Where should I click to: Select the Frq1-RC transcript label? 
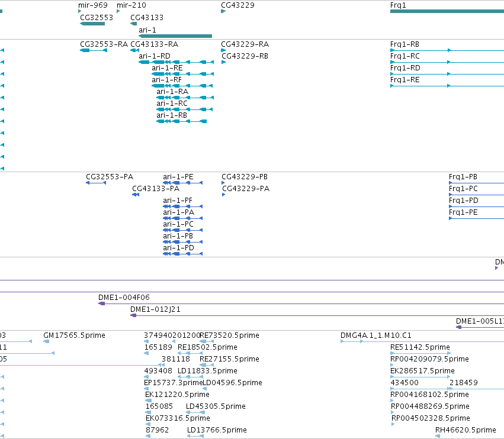(x=405, y=56)
